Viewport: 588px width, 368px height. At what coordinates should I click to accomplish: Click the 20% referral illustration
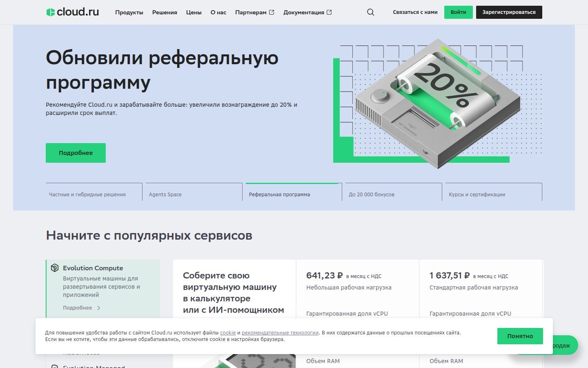point(438,103)
